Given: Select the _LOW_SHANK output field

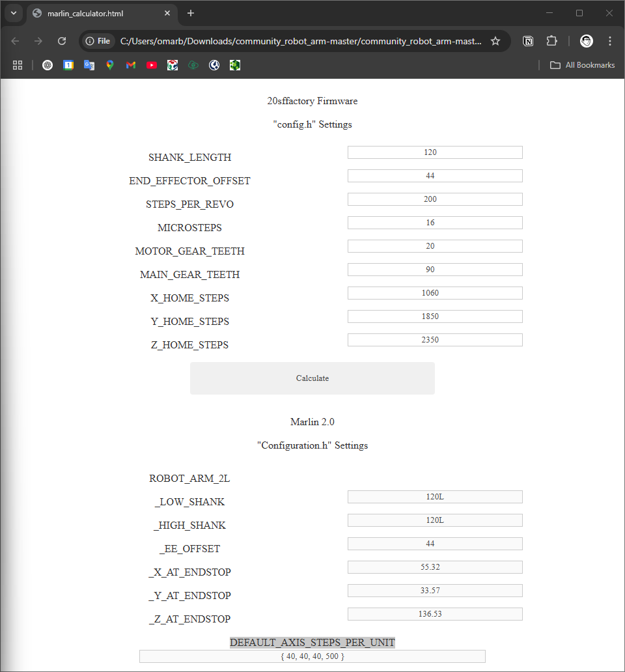Looking at the screenshot, I should (x=435, y=497).
